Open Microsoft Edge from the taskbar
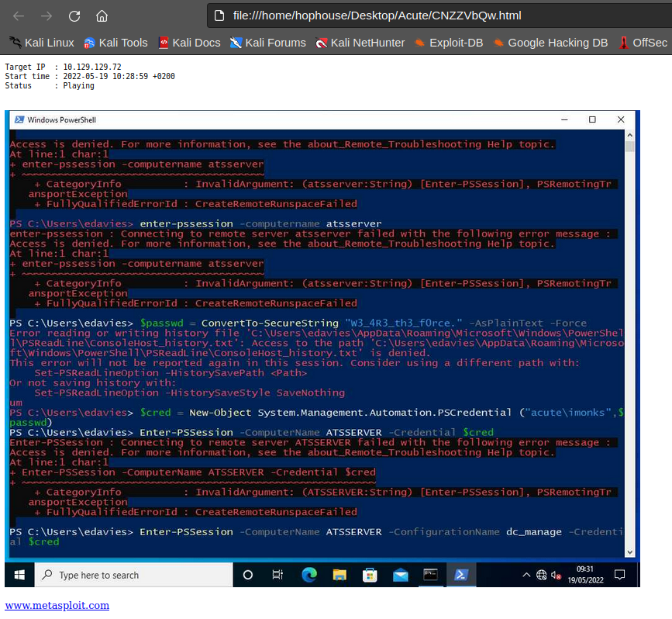 point(308,574)
